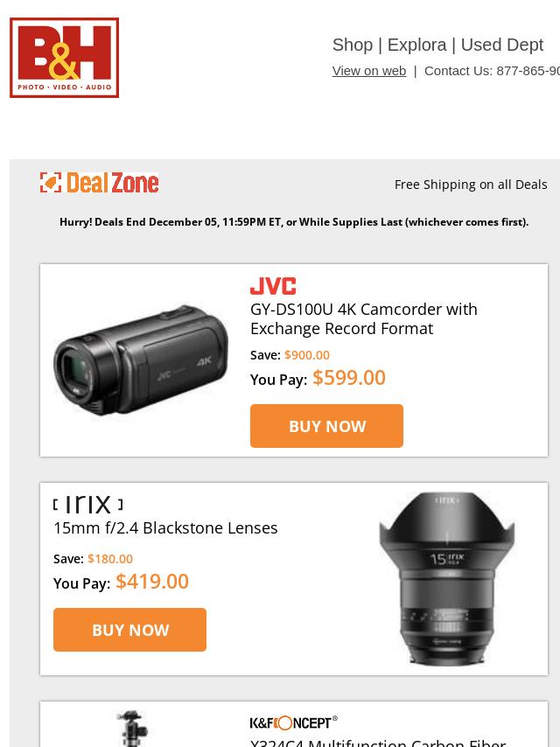Click the View on web link
Image resolution: width=560 pixels, height=747 pixels.
point(369,71)
